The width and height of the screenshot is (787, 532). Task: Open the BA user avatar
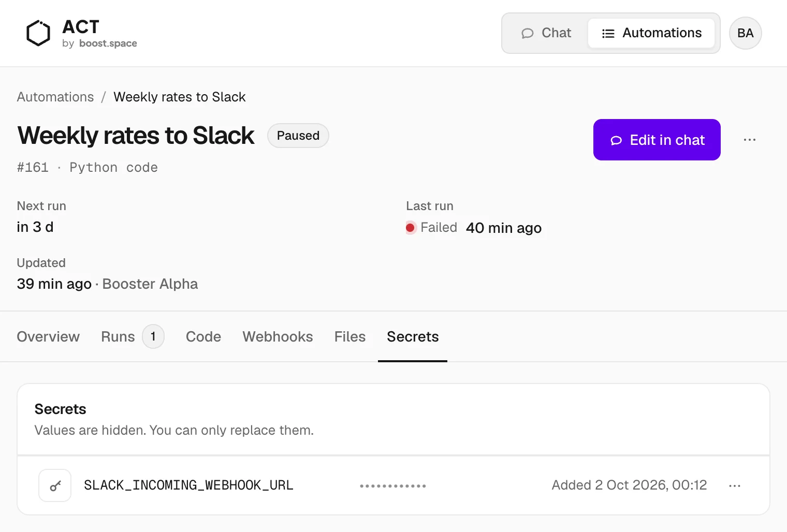click(745, 33)
